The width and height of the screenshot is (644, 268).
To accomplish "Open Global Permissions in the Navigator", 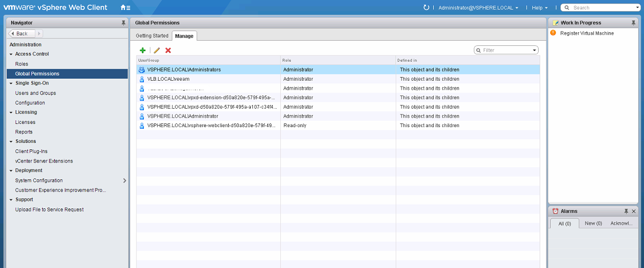I will [x=67, y=74].
